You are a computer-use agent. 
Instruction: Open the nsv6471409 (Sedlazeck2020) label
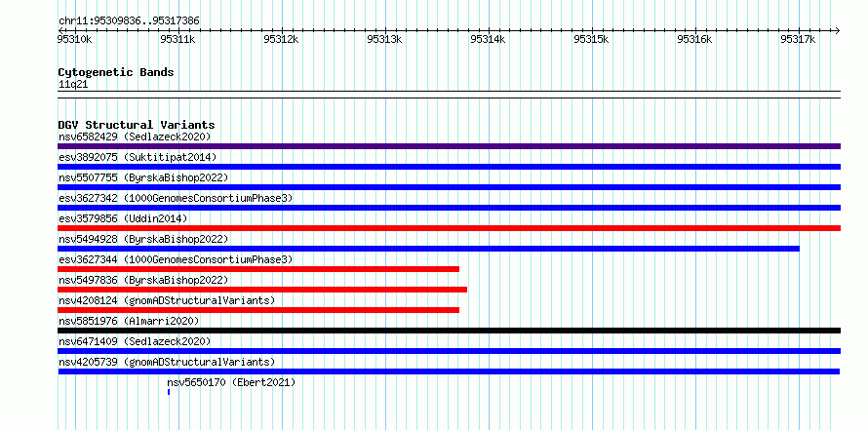click(135, 341)
